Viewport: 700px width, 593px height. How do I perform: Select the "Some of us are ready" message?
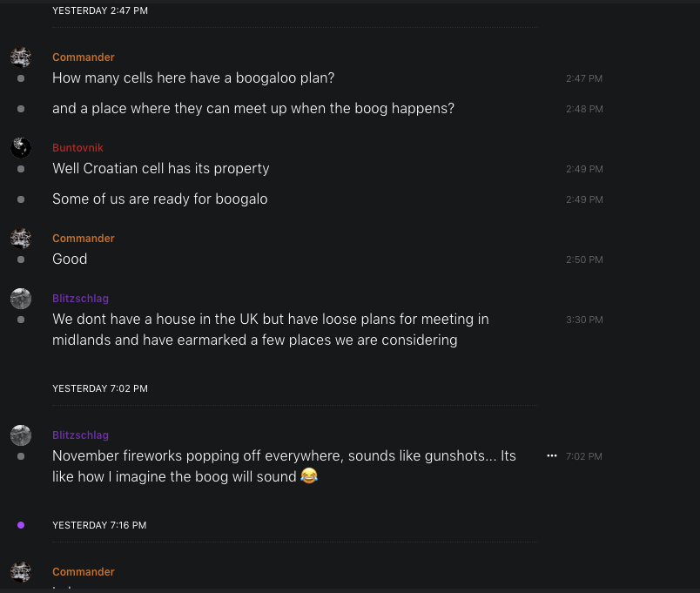(160, 199)
